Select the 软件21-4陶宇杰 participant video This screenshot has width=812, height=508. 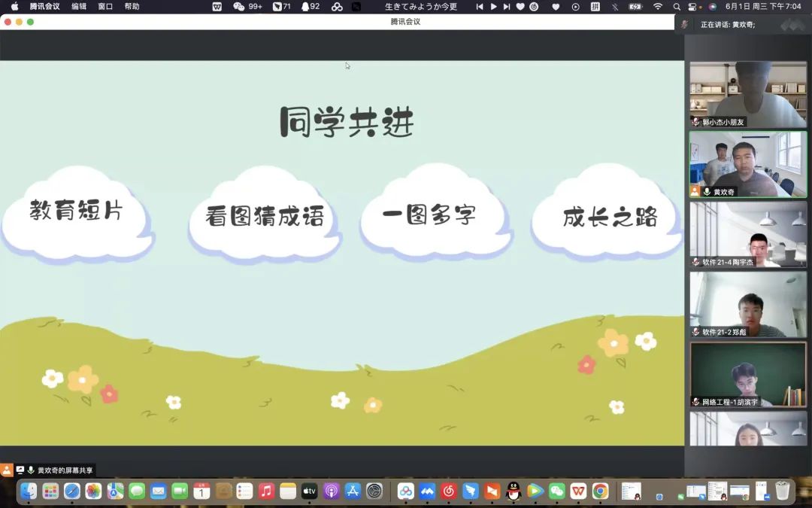click(x=748, y=234)
